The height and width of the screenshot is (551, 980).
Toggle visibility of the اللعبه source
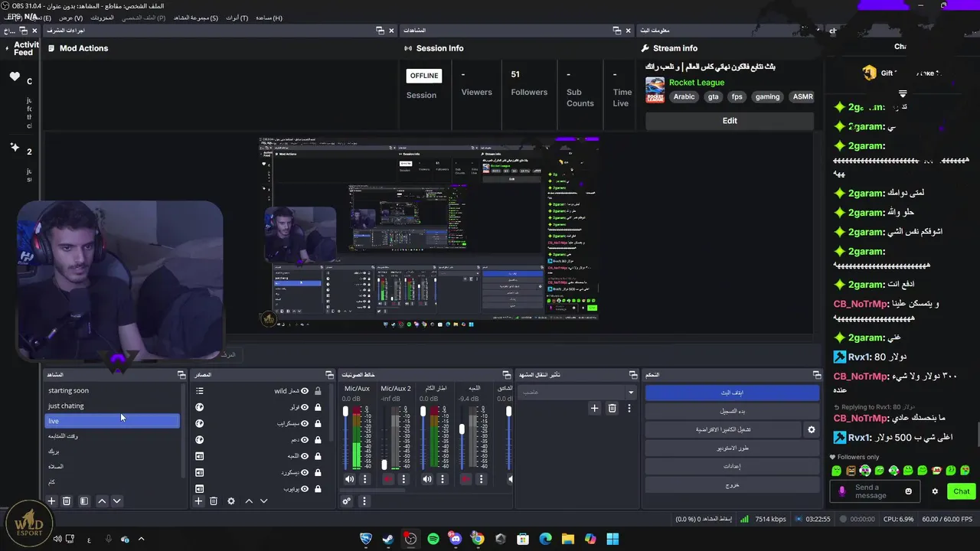(305, 456)
